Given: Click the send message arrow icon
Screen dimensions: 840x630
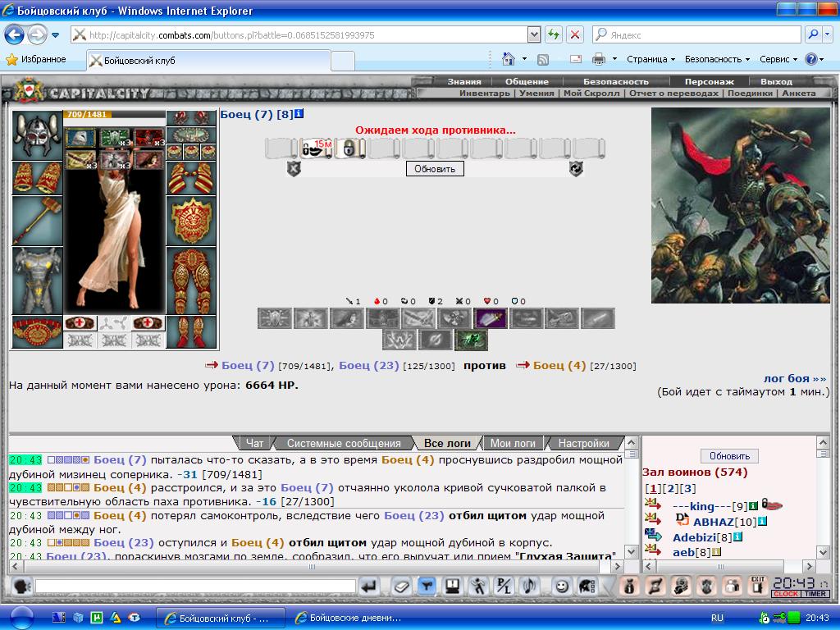Looking at the screenshot, I should (x=369, y=586).
